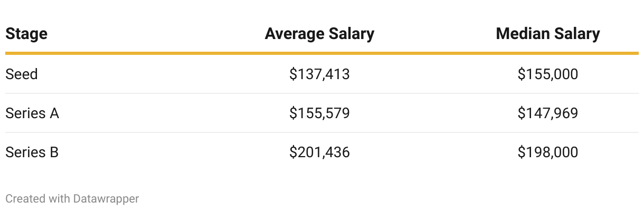Open the Datawrapper link in the footer
Viewport: 644px width, 211px height.
coord(106,199)
